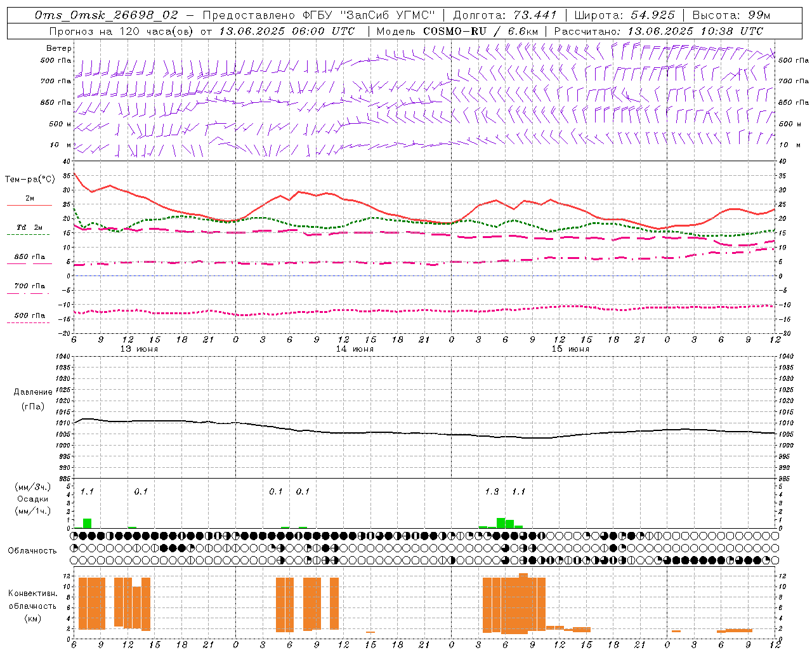
Task: Click the "Давление" pressure panel label
Action: (x=33, y=392)
